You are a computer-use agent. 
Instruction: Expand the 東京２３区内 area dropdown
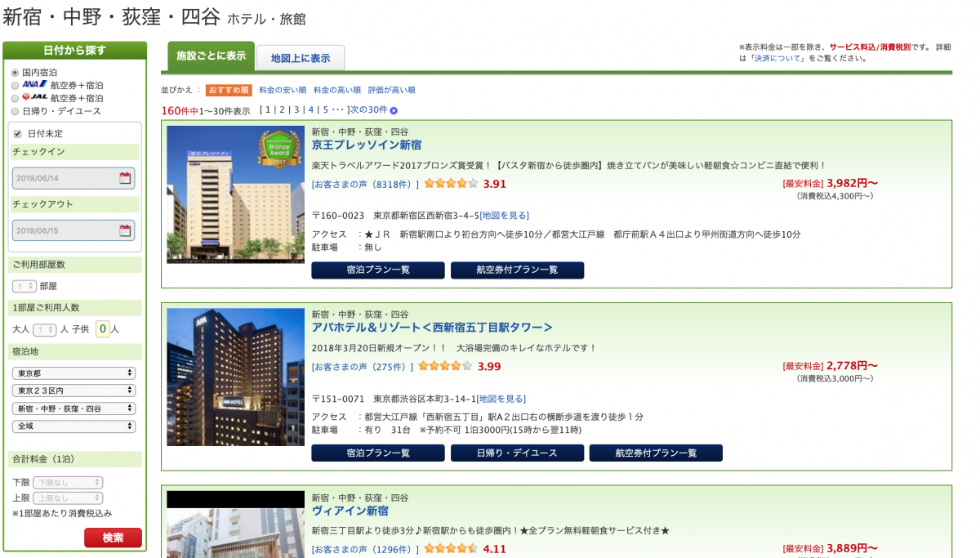pyautogui.click(x=74, y=391)
